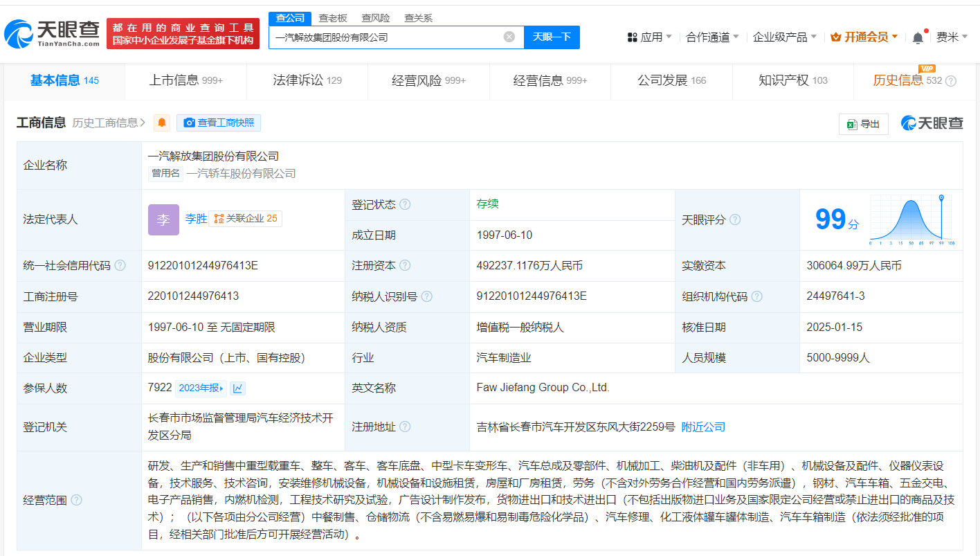Click the 天眼查 logo in header

52,32
